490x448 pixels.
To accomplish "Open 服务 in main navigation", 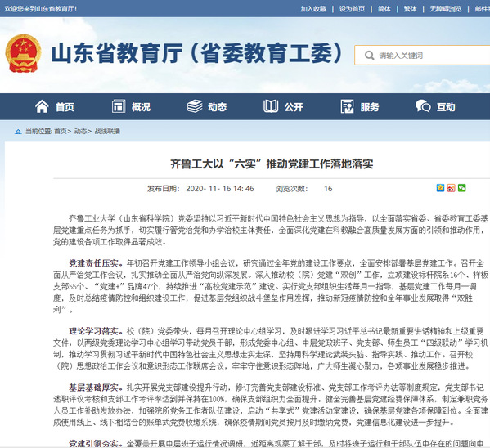I will (x=370, y=107).
